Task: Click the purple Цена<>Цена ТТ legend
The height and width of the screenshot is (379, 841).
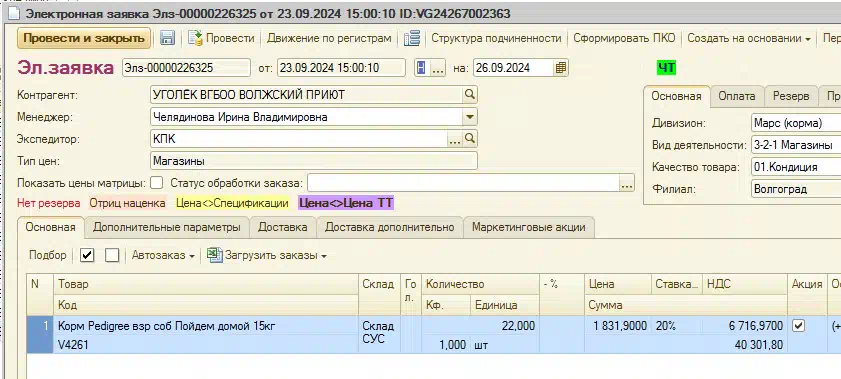Action: tap(346, 203)
